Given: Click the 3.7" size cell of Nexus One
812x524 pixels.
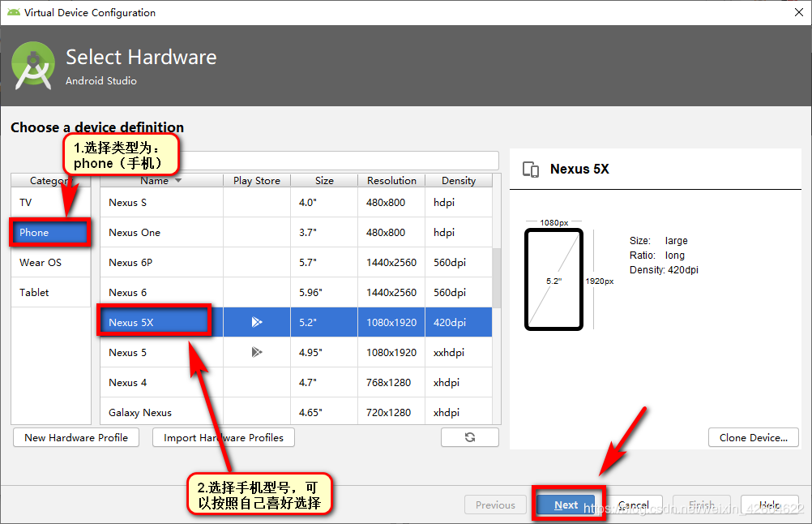Looking at the screenshot, I should click(x=324, y=232).
